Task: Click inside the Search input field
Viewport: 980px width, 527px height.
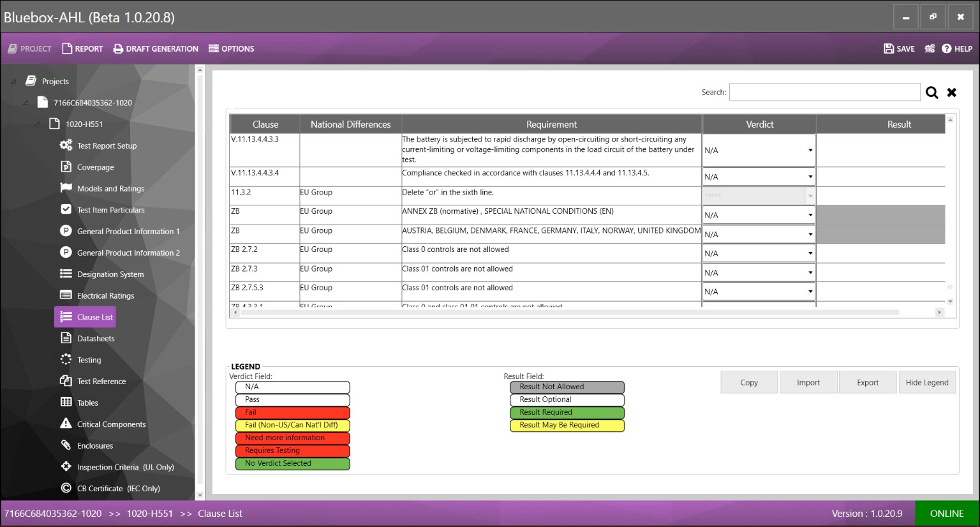Action: coord(824,92)
